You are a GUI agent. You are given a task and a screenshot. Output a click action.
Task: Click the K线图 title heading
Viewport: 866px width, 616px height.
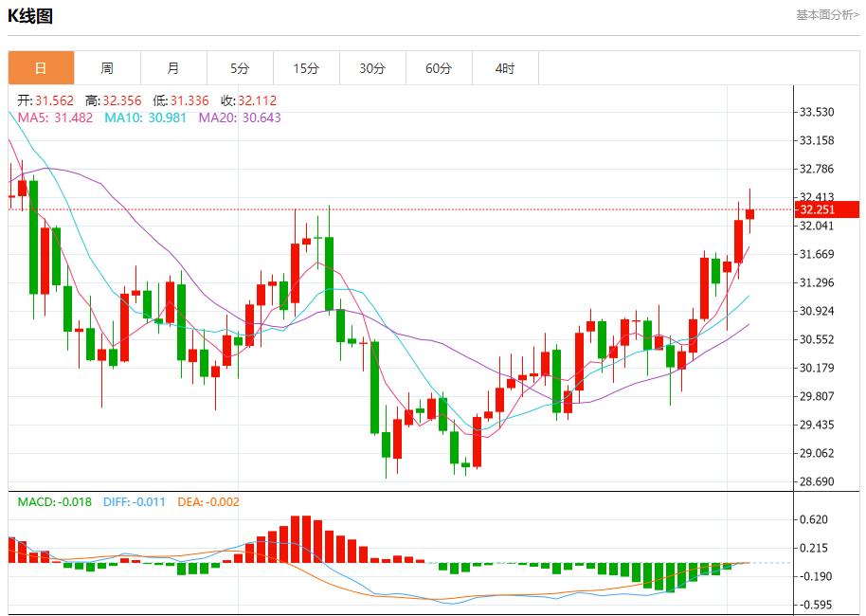coord(30,16)
